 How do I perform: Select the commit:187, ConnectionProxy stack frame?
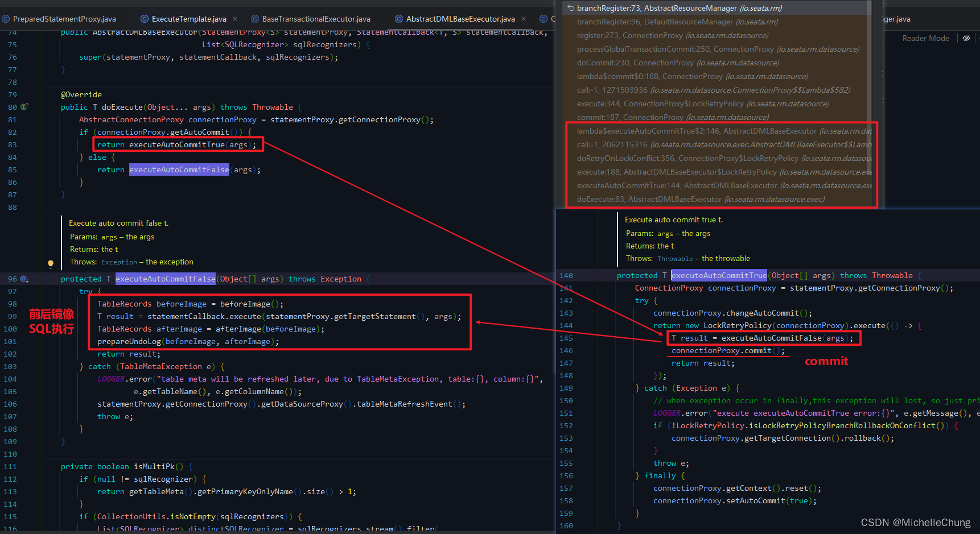coord(717,117)
